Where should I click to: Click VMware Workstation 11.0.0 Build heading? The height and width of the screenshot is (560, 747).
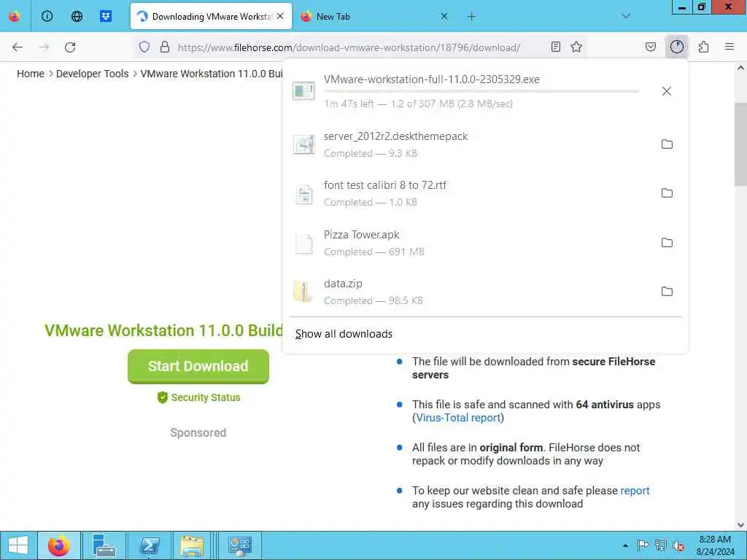tap(164, 330)
